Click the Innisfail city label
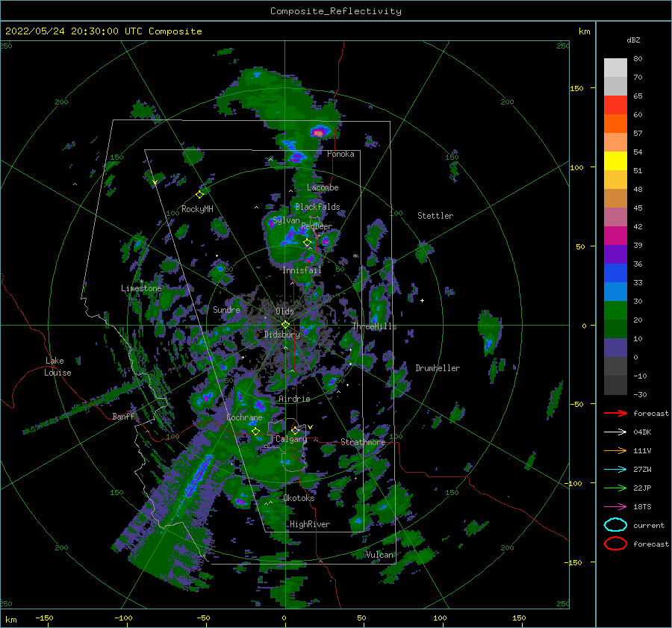The width and height of the screenshot is (672, 628). (x=302, y=270)
